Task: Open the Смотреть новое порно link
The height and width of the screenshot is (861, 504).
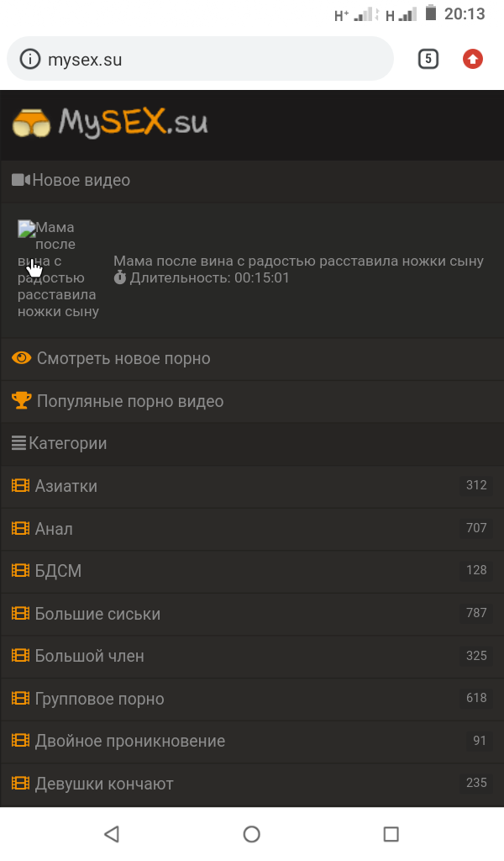Action: pos(123,359)
